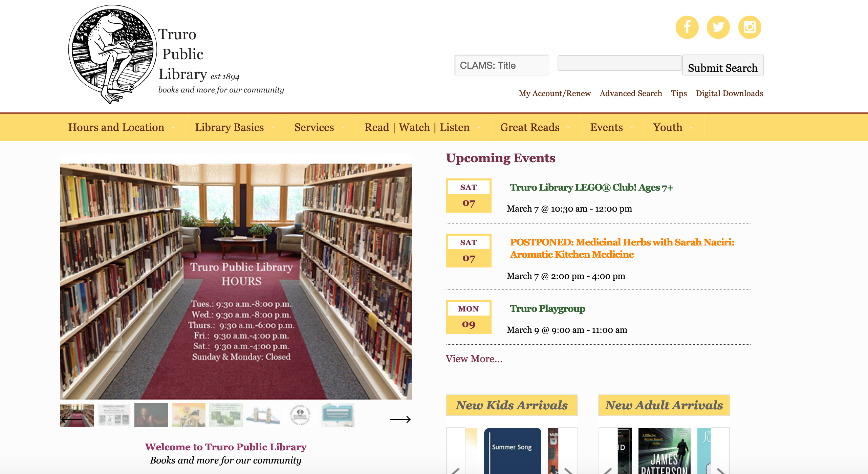Open the Twitter social icon
Screen dimensions: 868x474
pyautogui.click(x=718, y=27)
